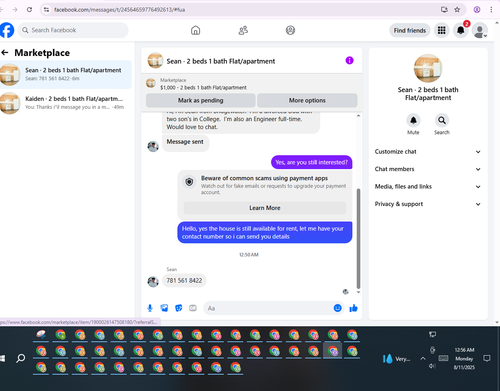Open the purple conversation information icon
The width and height of the screenshot is (500, 391).
(349, 60)
